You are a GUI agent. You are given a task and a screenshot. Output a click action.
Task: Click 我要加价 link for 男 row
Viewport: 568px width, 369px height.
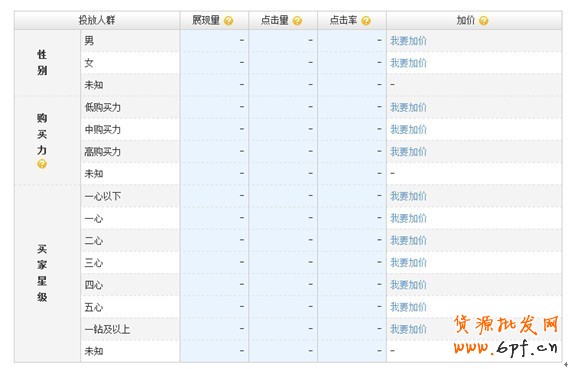(408, 41)
